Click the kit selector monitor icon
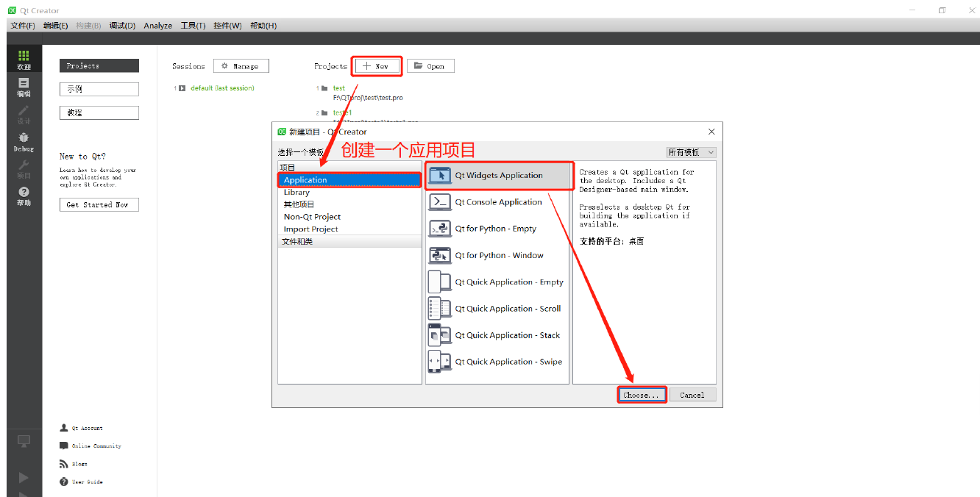 (x=24, y=441)
